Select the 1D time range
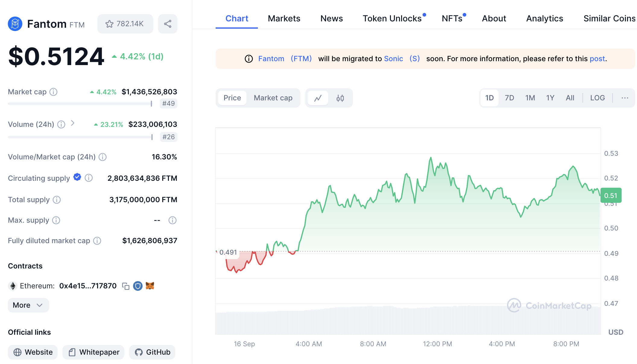Screen dimensions: 637x364 pos(490,98)
